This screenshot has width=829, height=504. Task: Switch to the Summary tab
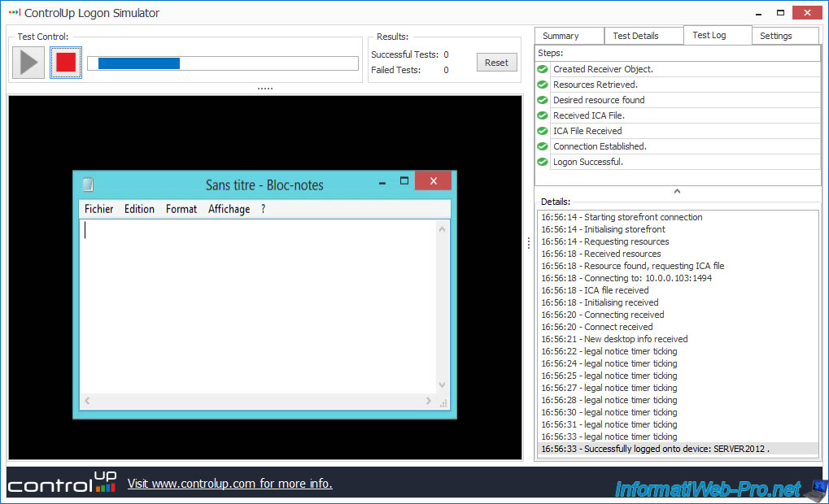569,36
